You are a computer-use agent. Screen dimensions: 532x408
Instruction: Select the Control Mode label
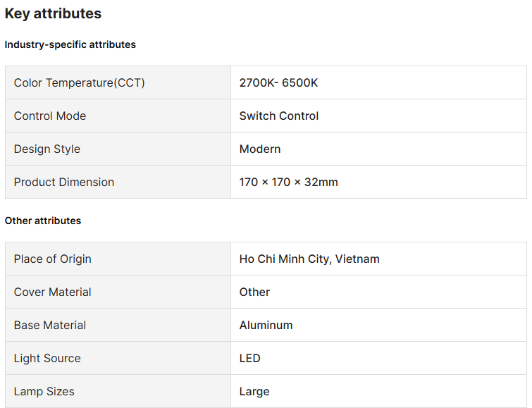click(50, 116)
